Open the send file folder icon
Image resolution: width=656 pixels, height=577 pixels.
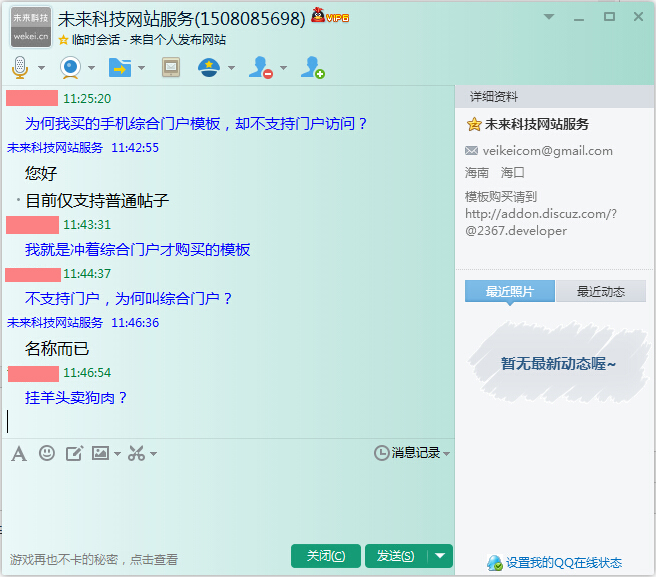tap(120, 67)
